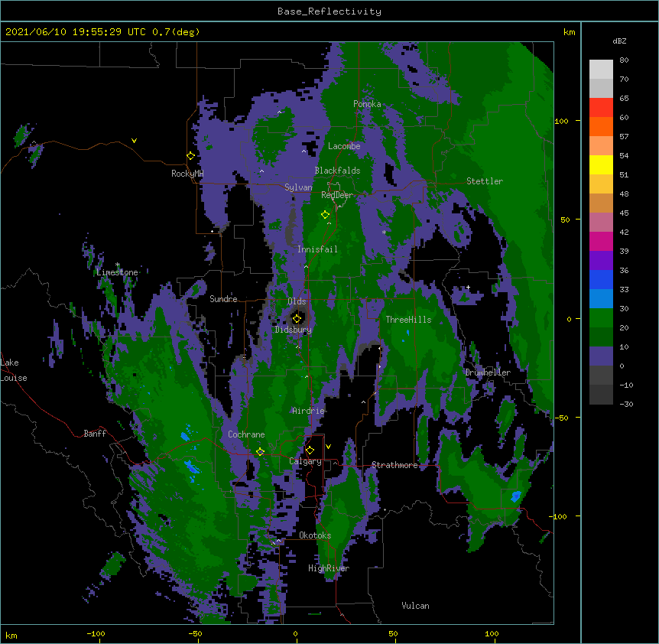Click the RockyMH label
The image size is (659, 644).
pyautogui.click(x=187, y=174)
